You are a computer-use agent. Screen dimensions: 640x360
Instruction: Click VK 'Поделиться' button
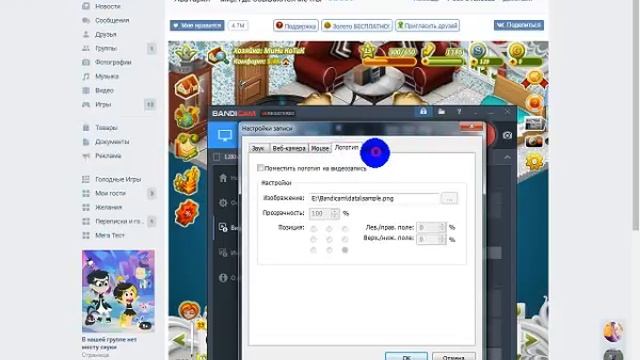point(519,25)
